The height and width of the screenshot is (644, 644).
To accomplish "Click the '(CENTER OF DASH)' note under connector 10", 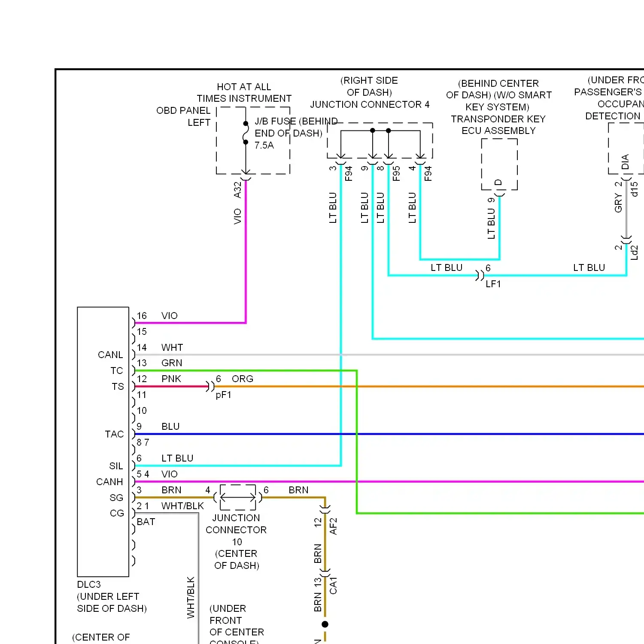I will [x=237, y=560].
